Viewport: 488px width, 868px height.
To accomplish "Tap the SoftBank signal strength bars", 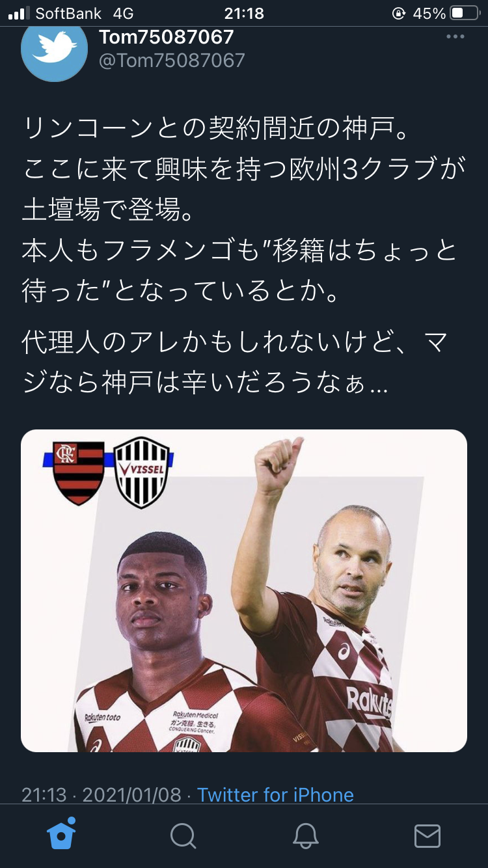I will tap(19, 13).
